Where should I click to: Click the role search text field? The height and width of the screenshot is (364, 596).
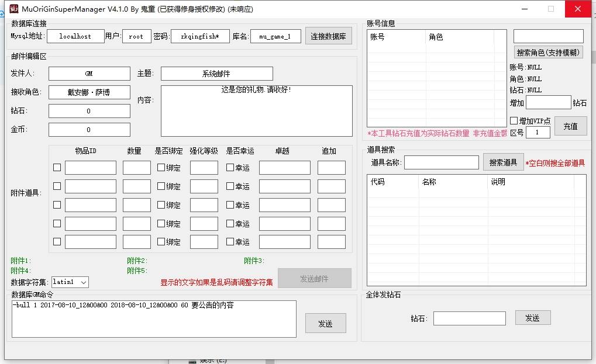[549, 36]
